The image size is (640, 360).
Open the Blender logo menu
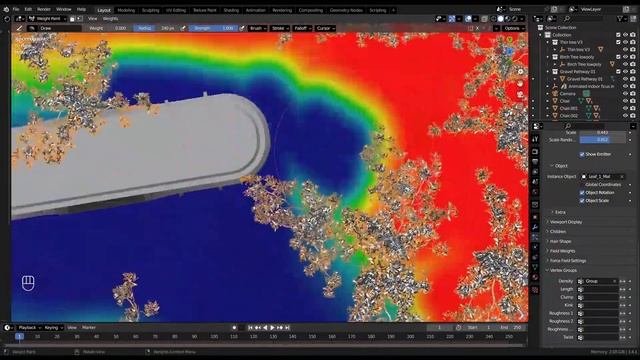click(x=6, y=9)
